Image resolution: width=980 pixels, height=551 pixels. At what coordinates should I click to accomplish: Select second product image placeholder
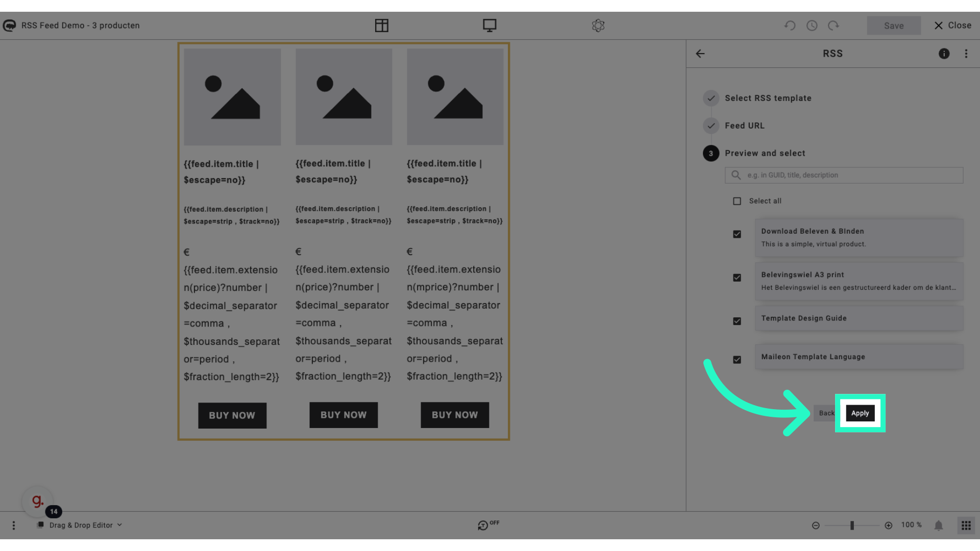coord(344,96)
